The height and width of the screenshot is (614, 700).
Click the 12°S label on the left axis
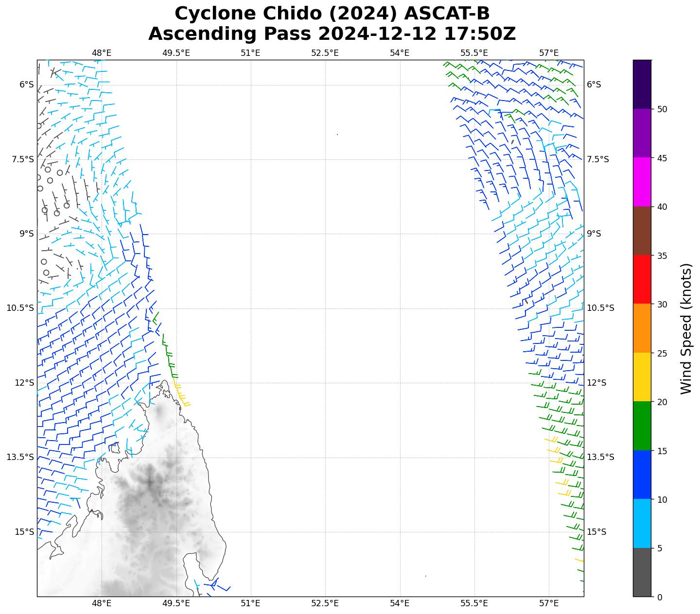tap(24, 383)
